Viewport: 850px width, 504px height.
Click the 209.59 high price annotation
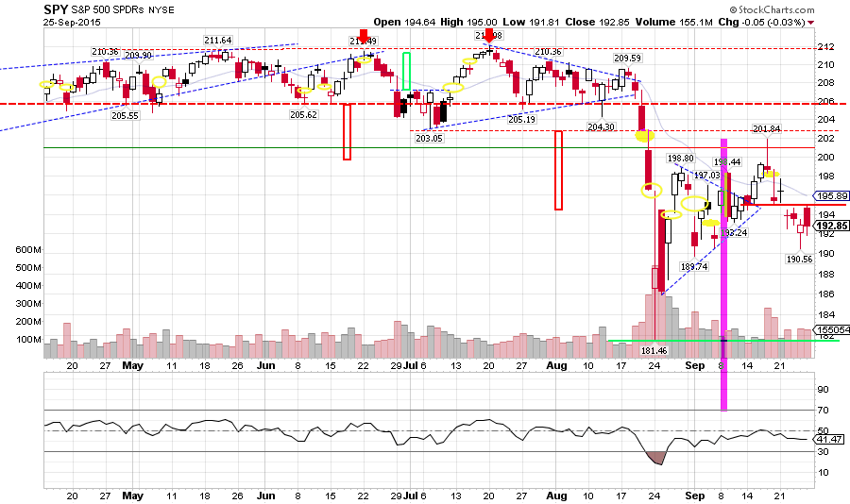tap(627, 58)
